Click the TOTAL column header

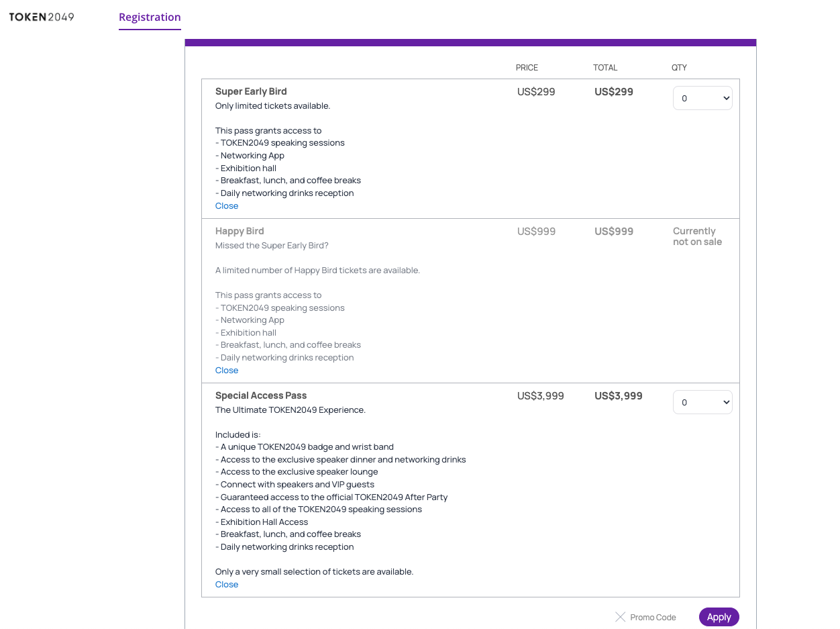click(605, 68)
